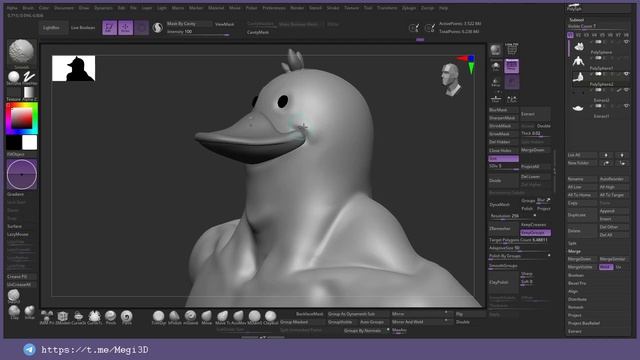Click the Duplicate subtool button

pos(582,215)
